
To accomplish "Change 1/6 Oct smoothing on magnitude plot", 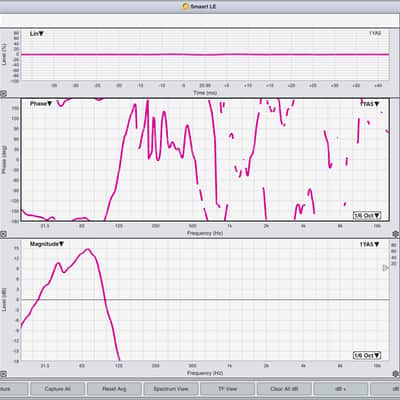I will tap(367, 355).
